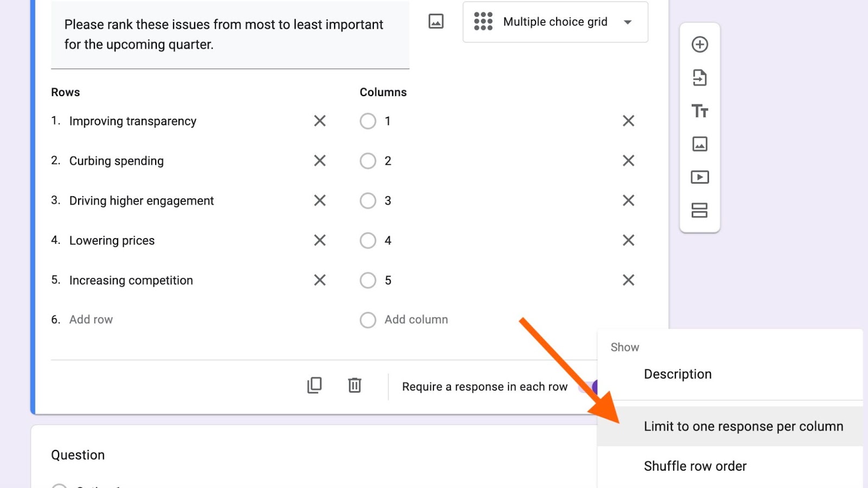Select the radio button for column 3
Viewport: 868px width, 488px height.
[368, 201]
